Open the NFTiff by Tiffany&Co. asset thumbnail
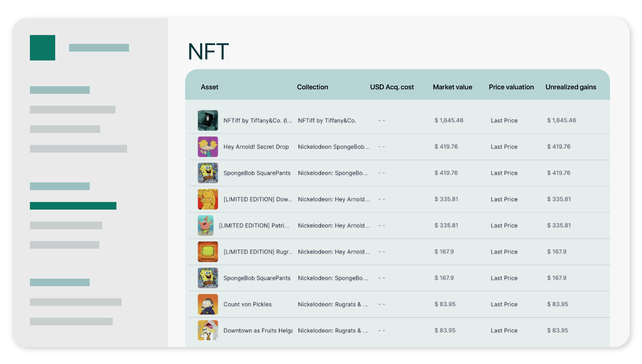Screen dimensions: 642x364 pyautogui.click(x=208, y=120)
